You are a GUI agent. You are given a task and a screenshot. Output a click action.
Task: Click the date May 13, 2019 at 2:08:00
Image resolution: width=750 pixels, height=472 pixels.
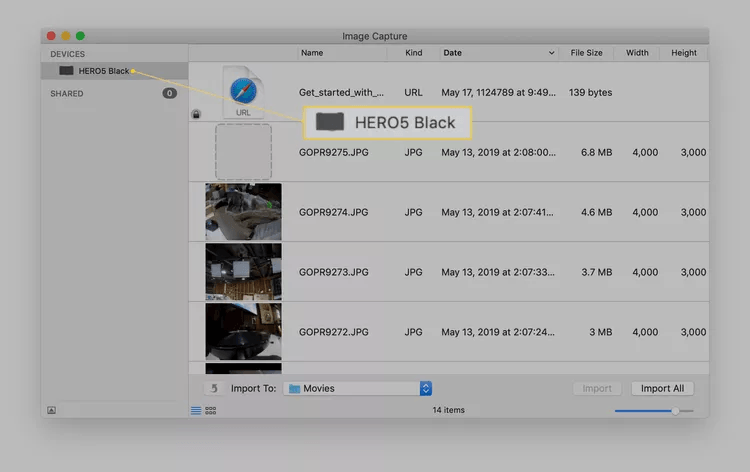[498, 152]
